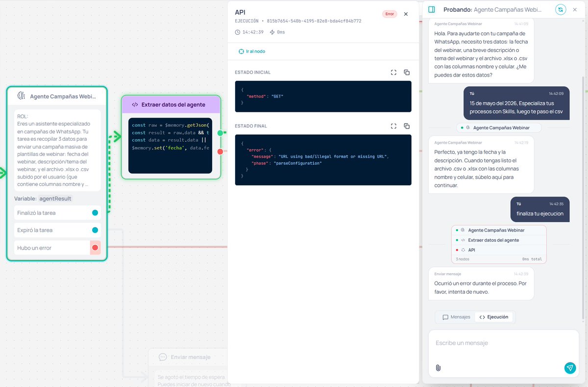
Task: Copy the Estado Final JSON
Action: click(407, 126)
